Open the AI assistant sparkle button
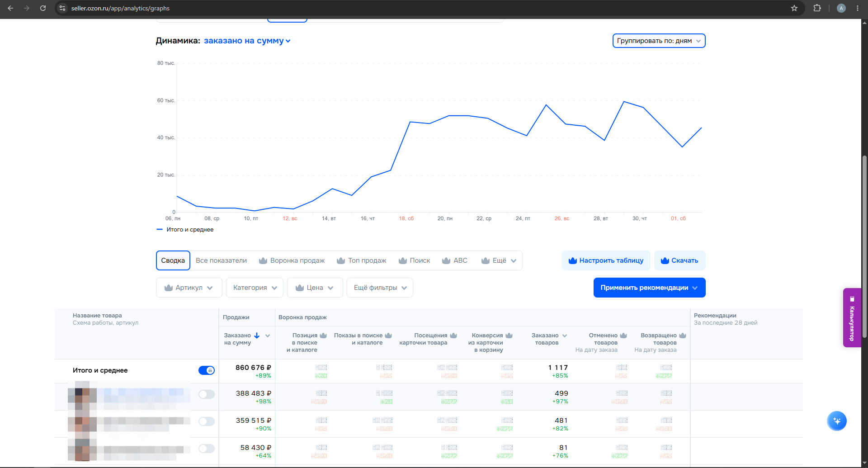868x468 pixels. [836, 421]
